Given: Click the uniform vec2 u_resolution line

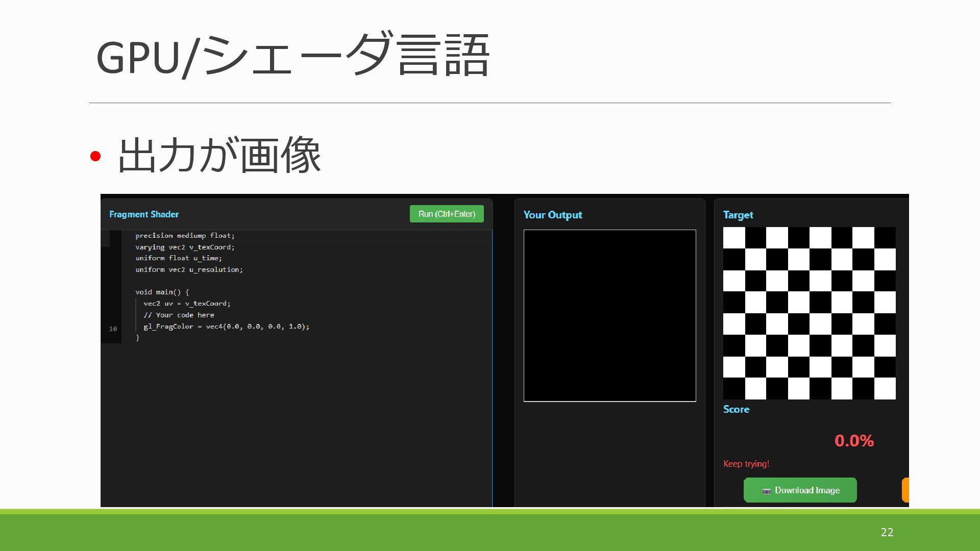Looking at the screenshot, I should [189, 270].
